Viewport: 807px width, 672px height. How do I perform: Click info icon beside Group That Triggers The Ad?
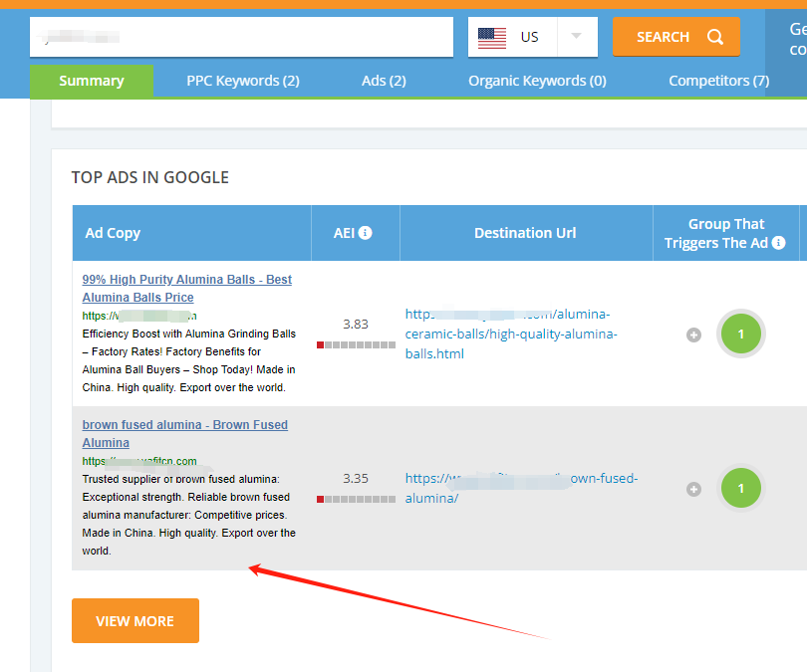click(778, 243)
